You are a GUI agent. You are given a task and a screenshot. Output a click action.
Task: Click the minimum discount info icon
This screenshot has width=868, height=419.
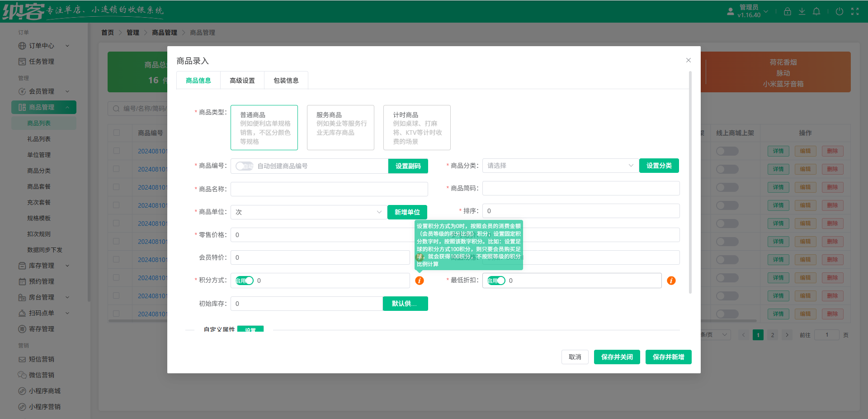671,281
